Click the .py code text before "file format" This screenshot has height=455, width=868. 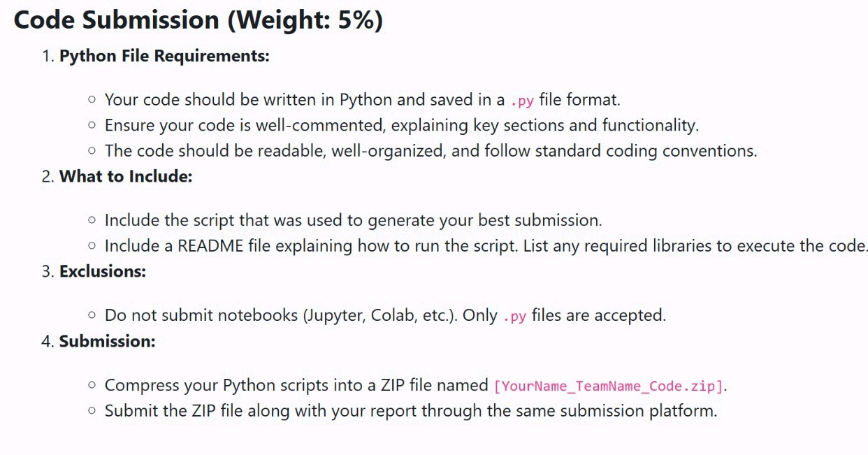point(522,101)
